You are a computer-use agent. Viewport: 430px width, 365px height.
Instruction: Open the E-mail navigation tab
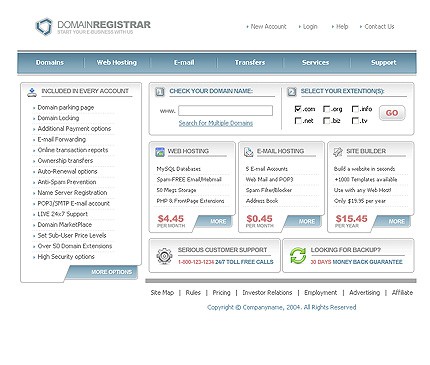[184, 62]
